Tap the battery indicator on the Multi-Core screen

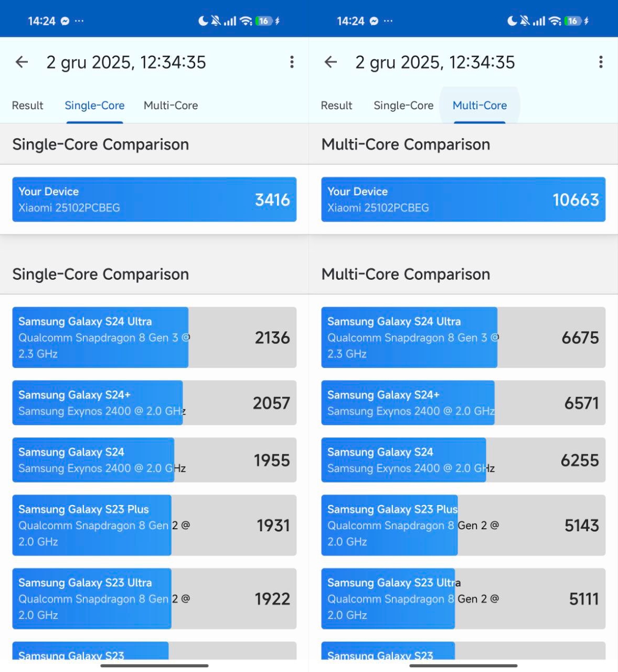pyautogui.click(x=573, y=21)
